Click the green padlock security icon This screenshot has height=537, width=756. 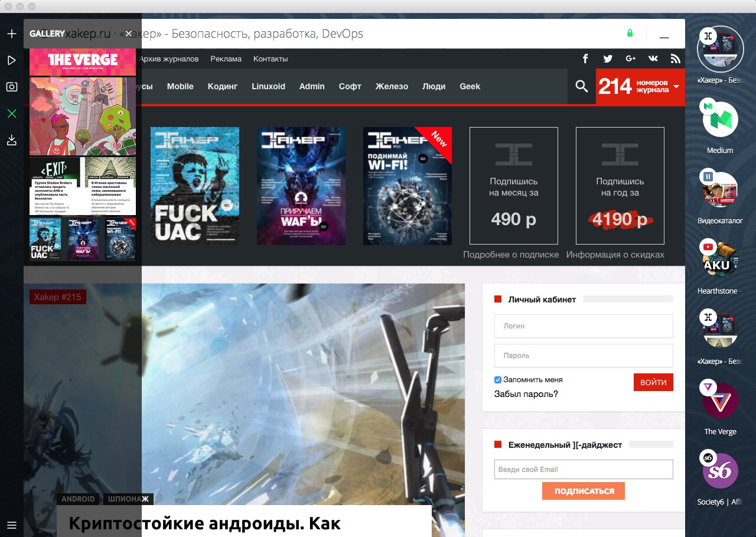pyautogui.click(x=630, y=34)
